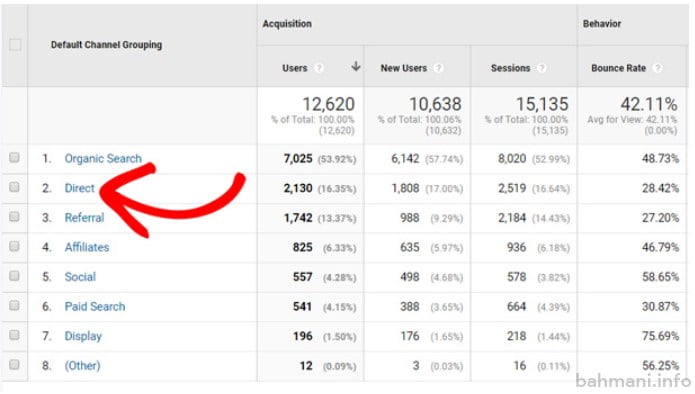Check the Direct row checkbox
Viewport: 695px width, 394px height.
14,187
